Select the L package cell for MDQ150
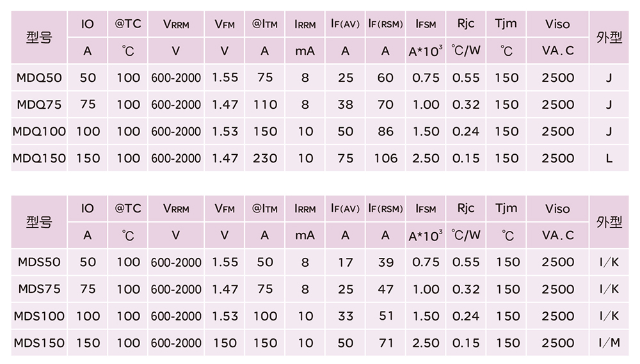The height and width of the screenshot is (364, 640). 609,159
